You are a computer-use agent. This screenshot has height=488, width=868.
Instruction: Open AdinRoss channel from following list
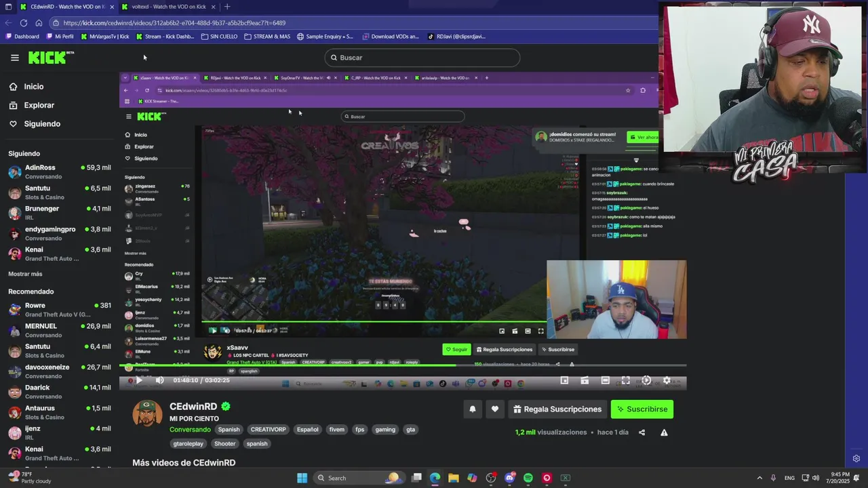click(x=60, y=171)
